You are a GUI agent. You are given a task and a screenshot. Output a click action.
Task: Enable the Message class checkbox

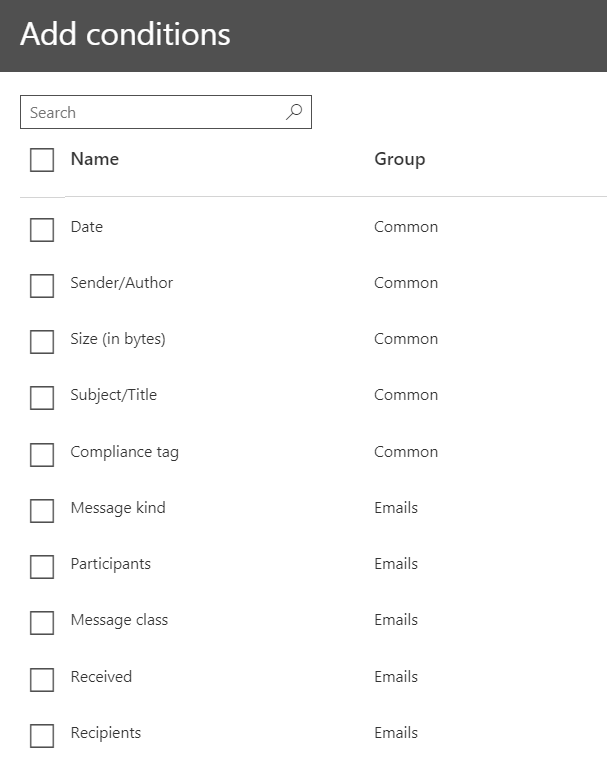[42, 622]
